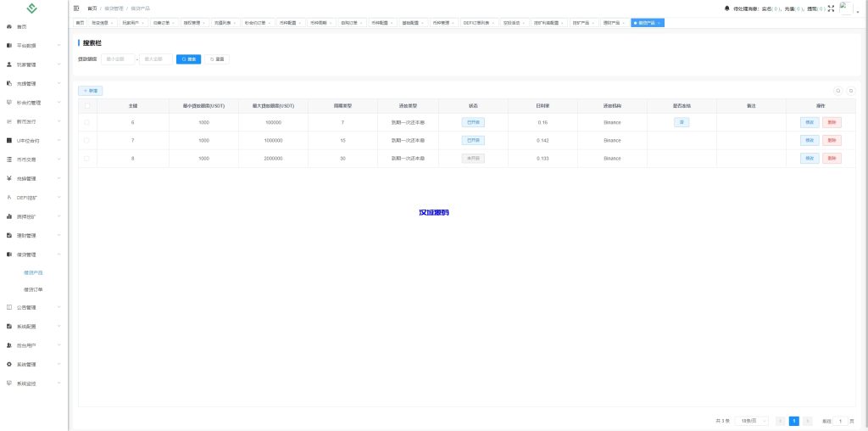Click the green logo at top left
The width and height of the screenshot is (868, 431).
tap(32, 8)
